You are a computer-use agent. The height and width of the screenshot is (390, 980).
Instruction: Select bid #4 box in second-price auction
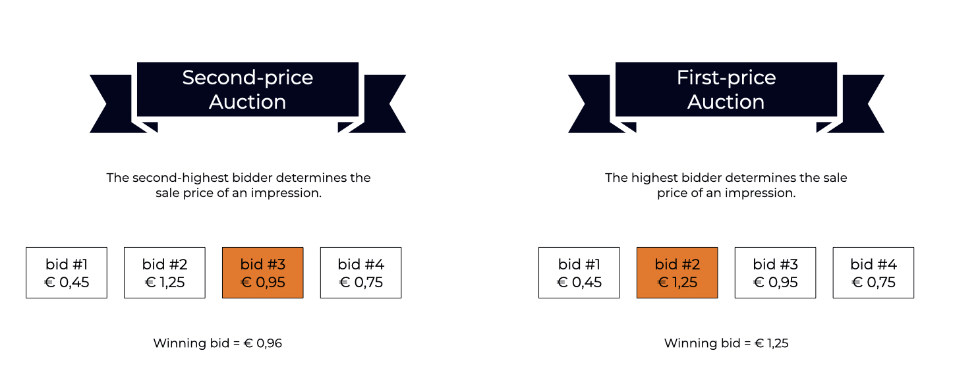361,273
